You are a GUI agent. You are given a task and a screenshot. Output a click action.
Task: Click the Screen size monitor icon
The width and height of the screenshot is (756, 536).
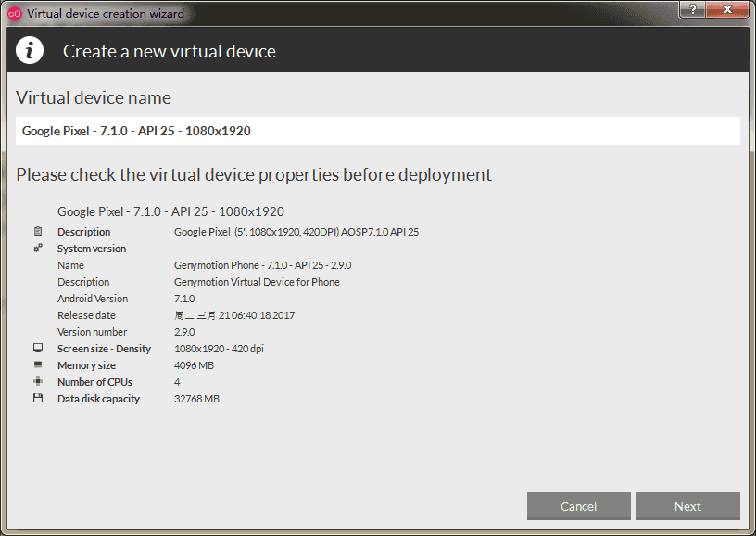pyautogui.click(x=38, y=349)
